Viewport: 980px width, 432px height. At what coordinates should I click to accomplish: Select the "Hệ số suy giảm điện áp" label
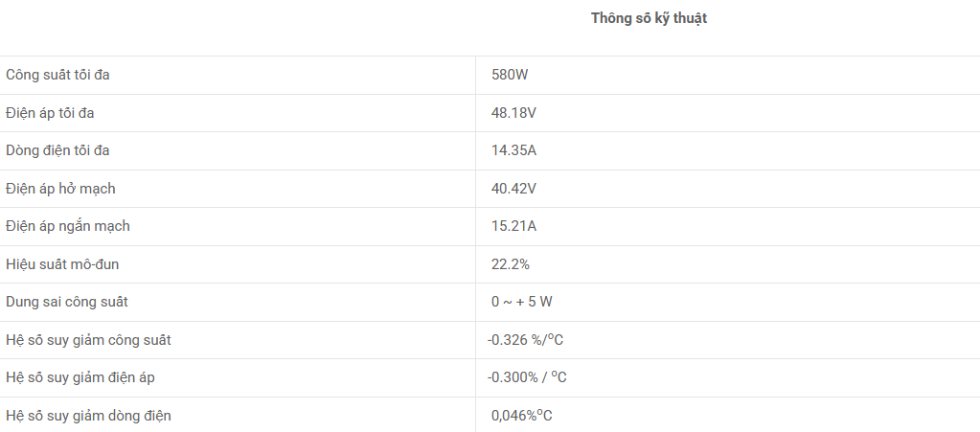(80, 377)
